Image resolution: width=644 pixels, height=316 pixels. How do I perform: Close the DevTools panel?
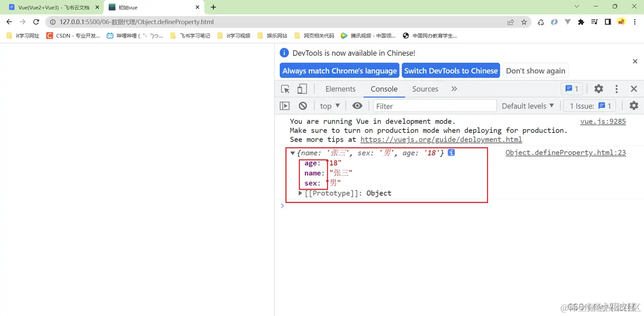click(634, 89)
